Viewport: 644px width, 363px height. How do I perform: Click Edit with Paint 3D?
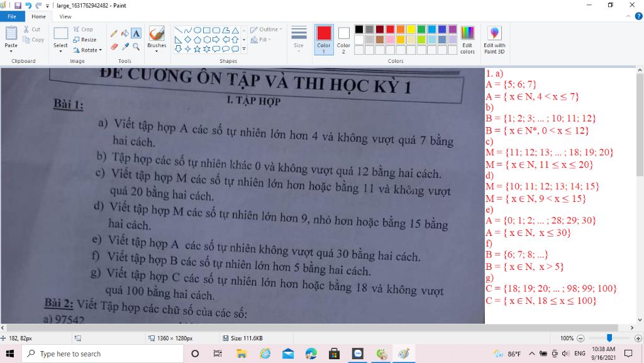[x=494, y=40]
